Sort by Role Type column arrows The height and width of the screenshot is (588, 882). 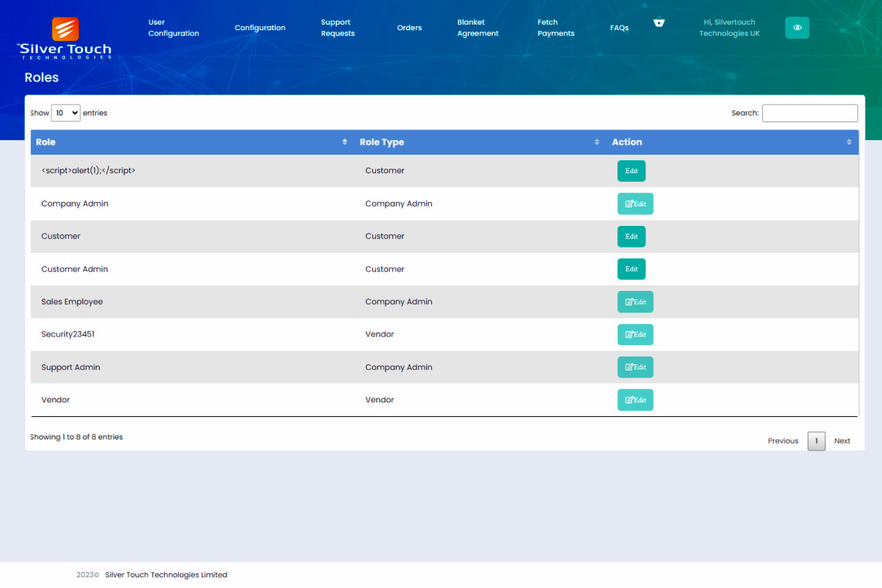[597, 142]
